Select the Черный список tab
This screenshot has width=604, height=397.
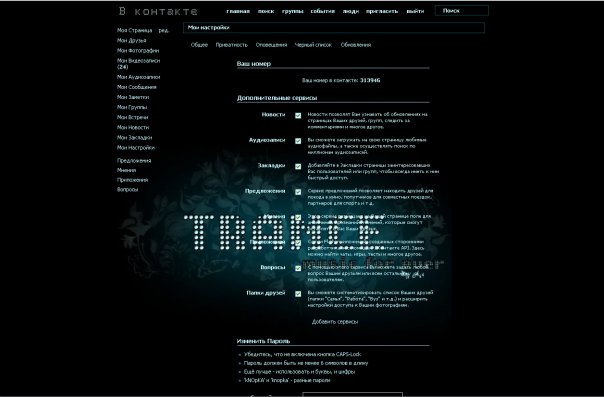pyautogui.click(x=313, y=45)
